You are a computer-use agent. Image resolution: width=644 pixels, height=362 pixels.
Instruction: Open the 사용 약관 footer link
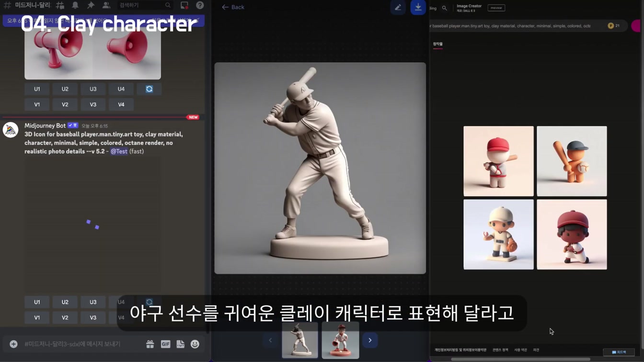click(x=520, y=350)
